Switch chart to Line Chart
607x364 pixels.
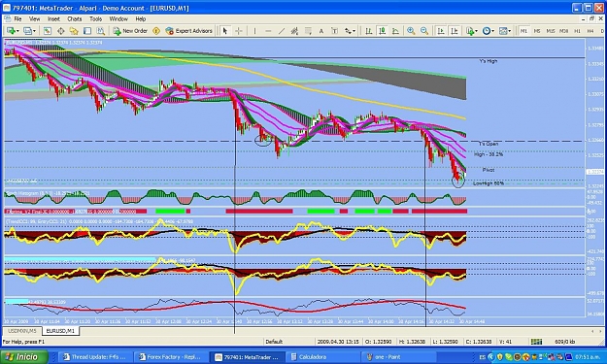click(x=395, y=31)
